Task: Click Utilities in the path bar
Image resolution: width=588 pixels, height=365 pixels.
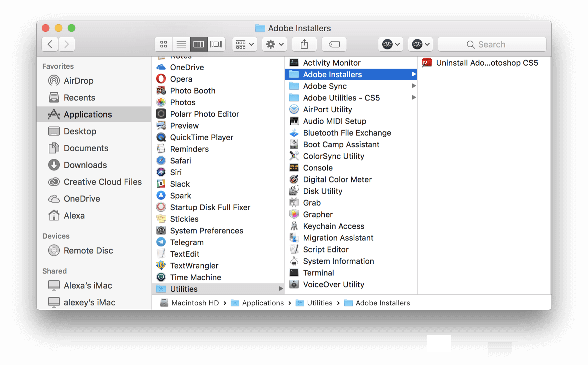Action: click(x=314, y=303)
